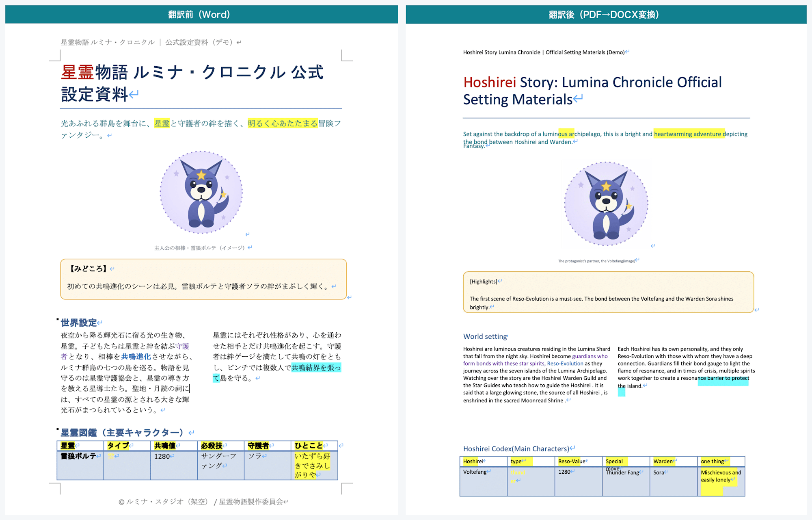Click the highlighted 明るく心あたたまる phrase
Viewport: 812px width, 520px height.
tap(283, 123)
